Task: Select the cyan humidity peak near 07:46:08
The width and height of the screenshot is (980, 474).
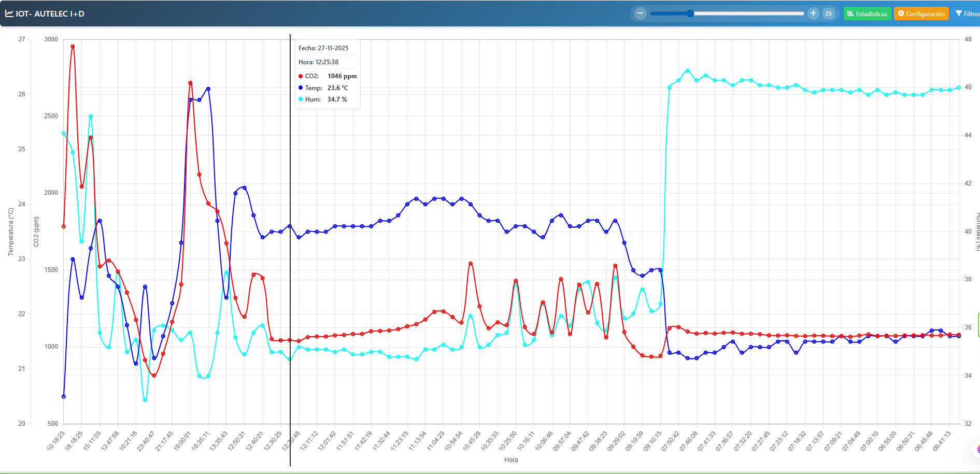Action: [x=687, y=69]
